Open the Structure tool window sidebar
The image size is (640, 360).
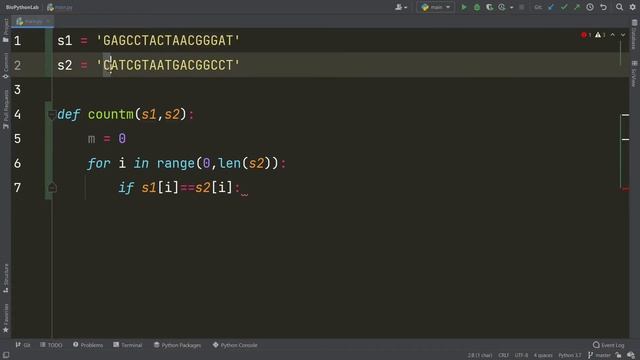click(5, 278)
